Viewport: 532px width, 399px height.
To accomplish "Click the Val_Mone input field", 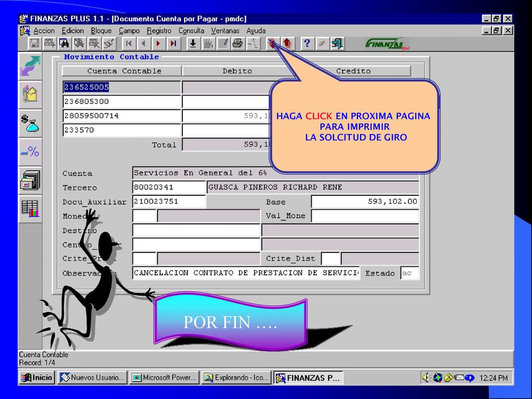I will click(x=365, y=216).
